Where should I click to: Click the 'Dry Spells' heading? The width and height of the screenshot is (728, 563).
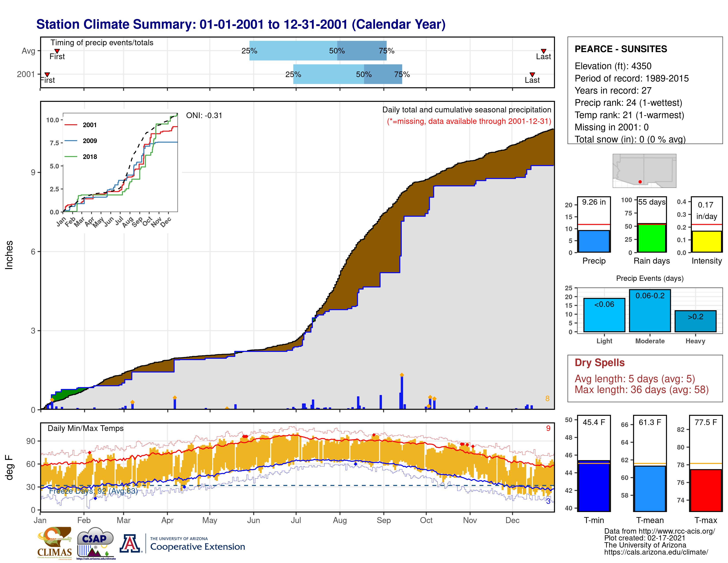tap(599, 363)
